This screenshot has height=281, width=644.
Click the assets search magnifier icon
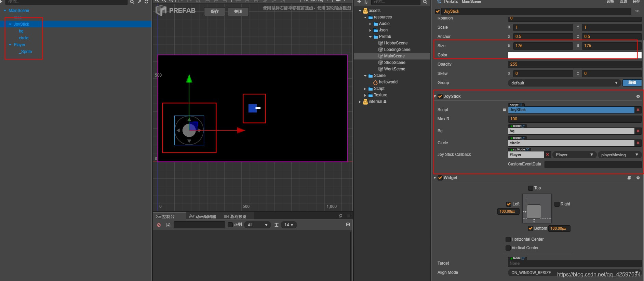(x=425, y=2)
